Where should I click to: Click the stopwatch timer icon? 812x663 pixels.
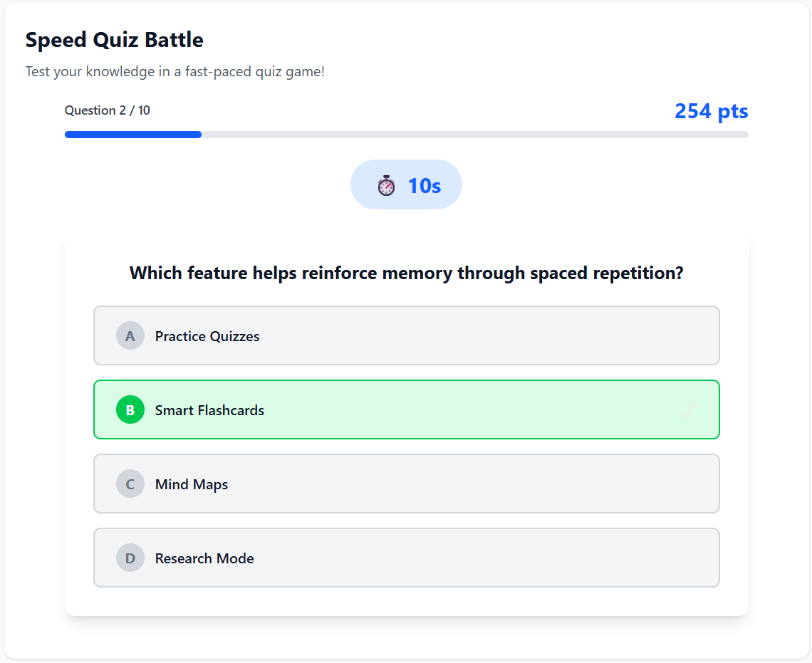tap(385, 184)
